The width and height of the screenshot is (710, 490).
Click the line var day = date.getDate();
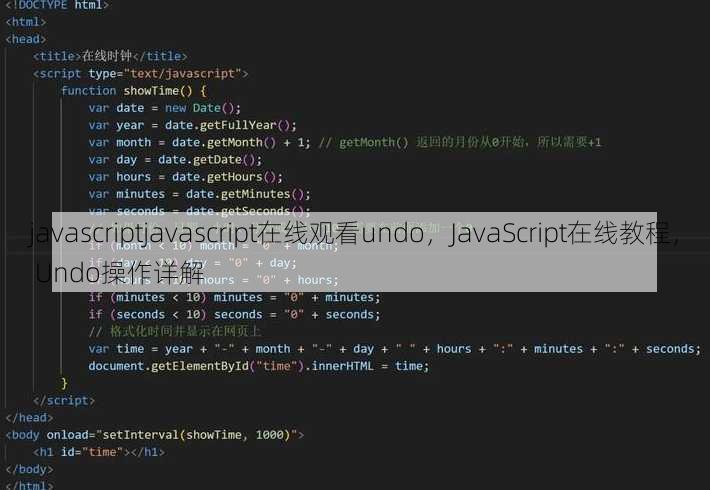click(175, 159)
